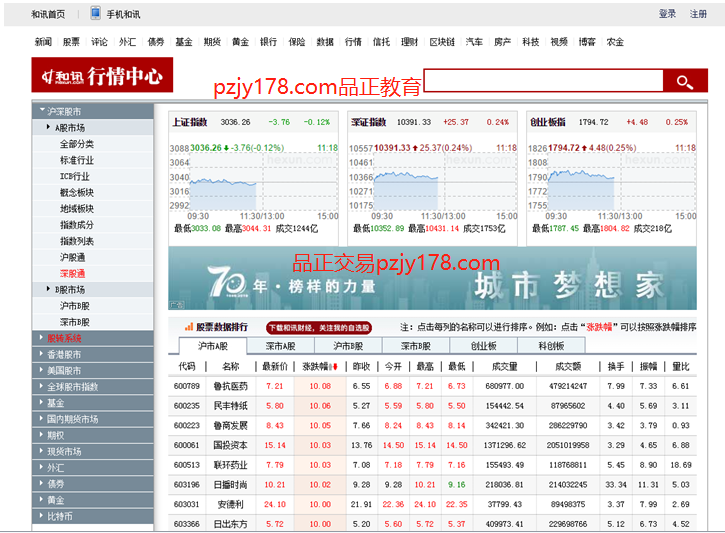The width and height of the screenshot is (725, 533).
Task: Expand the 现货市场 sidebar section
Action: (93, 452)
